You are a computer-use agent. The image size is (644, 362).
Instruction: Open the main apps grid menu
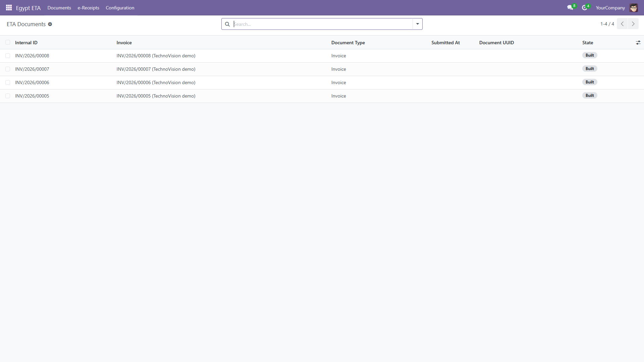[x=9, y=7]
